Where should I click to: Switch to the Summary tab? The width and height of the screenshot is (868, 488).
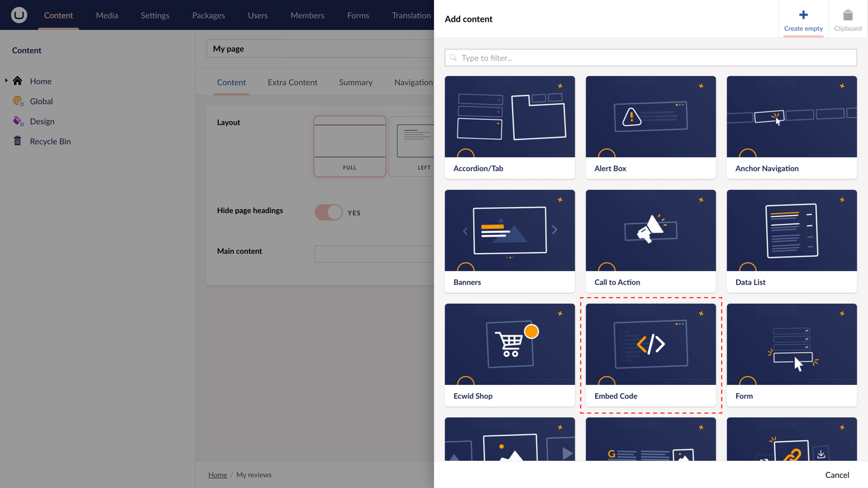[356, 82]
